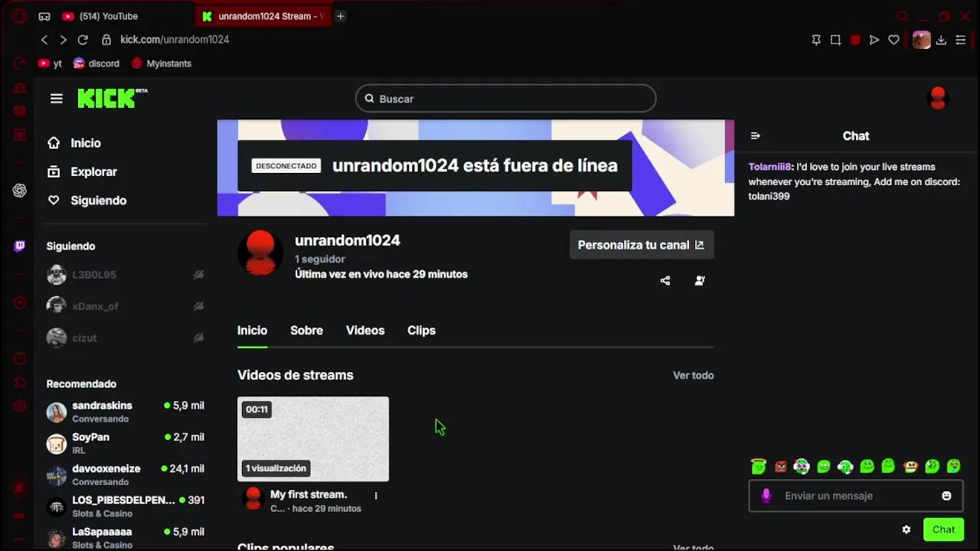Image resolution: width=980 pixels, height=551 pixels.
Task: Open browser downloads
Action: (x=942, y=40)
